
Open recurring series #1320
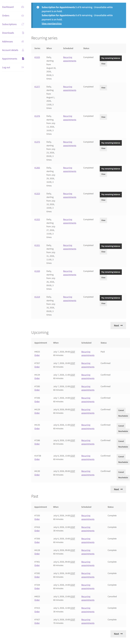click(x=37, y=271)
